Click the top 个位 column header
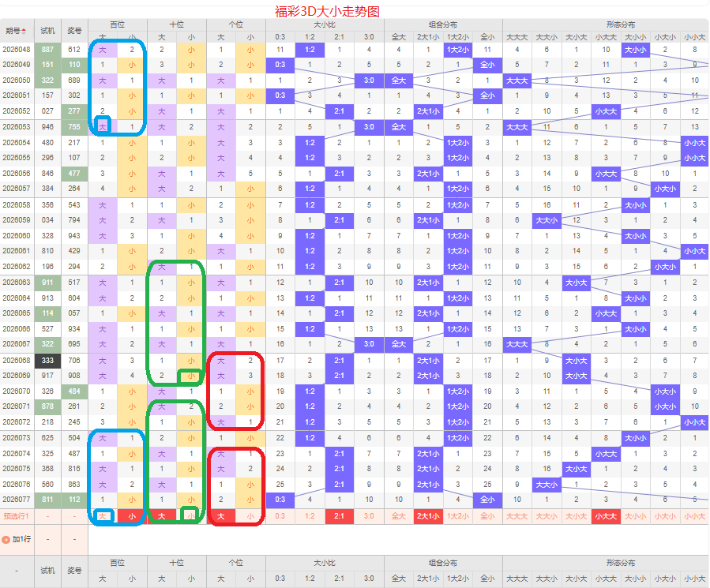Viewport: 710px width, 588px height. [x=236, y=24]
